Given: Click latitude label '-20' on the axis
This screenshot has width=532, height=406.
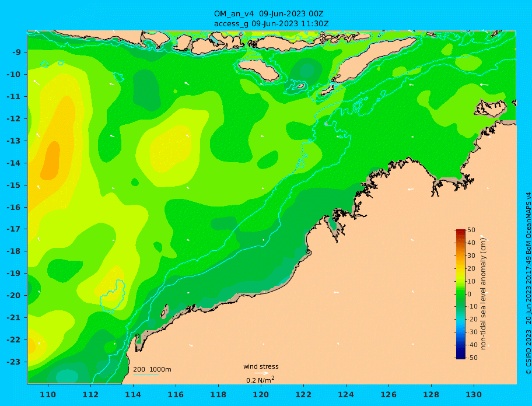Looking at the screenshot, I should point(15,295).
